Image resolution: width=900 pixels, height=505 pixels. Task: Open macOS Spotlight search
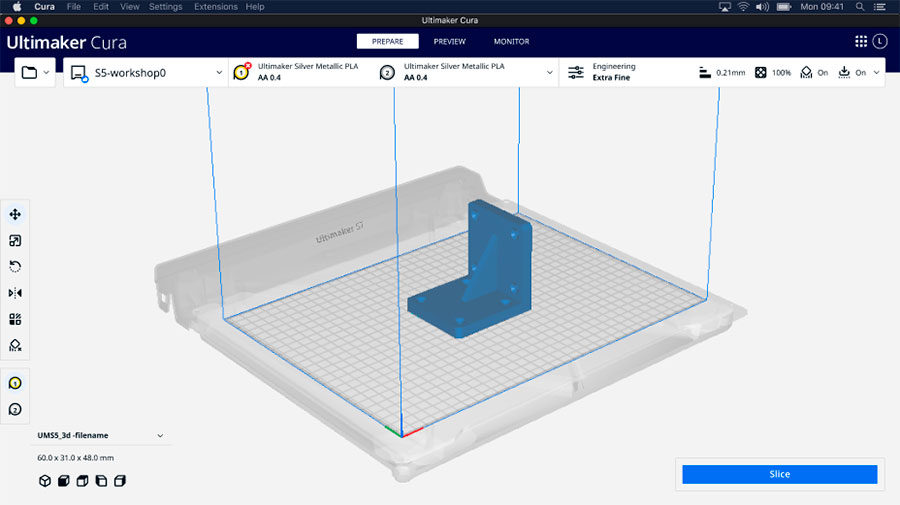(x=860, y=7)
